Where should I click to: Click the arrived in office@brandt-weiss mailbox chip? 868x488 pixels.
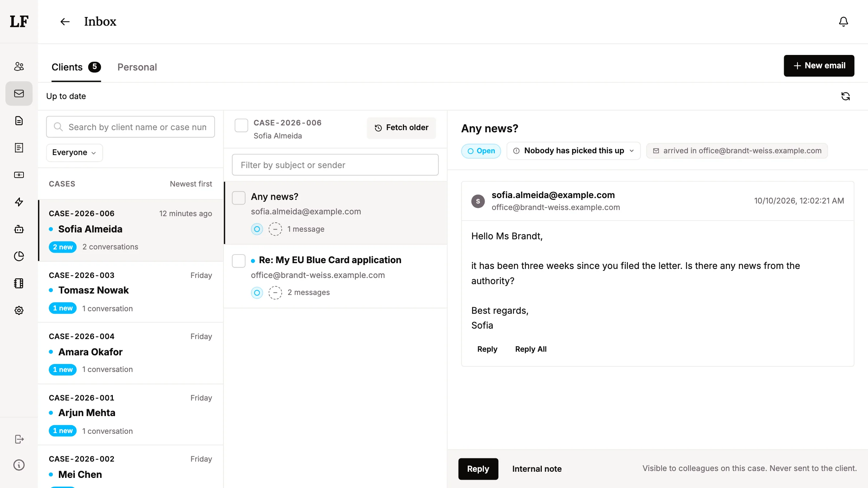737,151
